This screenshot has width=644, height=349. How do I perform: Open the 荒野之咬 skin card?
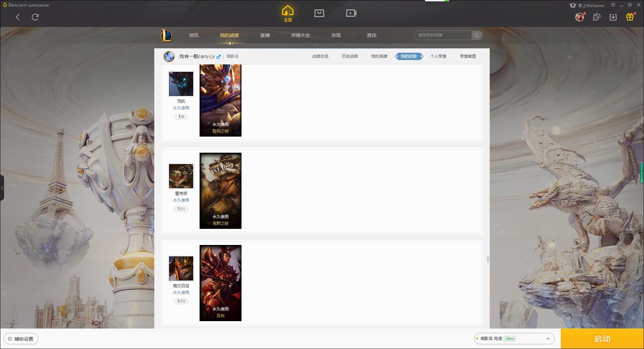pyautogui.click(x=220, y=191)
